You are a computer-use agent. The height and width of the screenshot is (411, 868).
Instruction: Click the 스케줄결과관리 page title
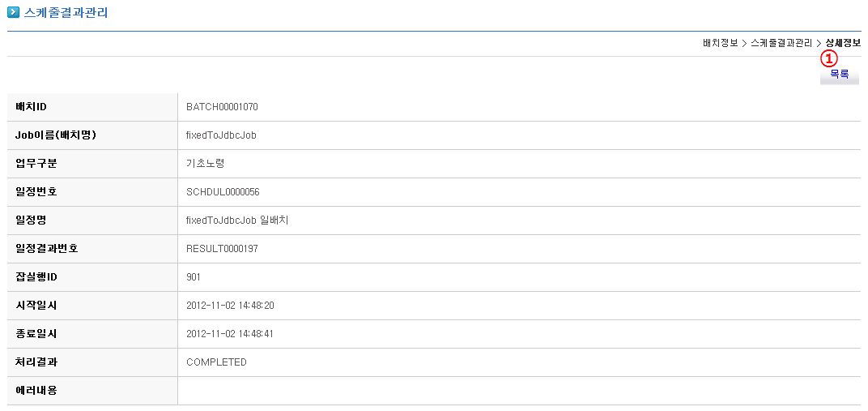point(66,13)
